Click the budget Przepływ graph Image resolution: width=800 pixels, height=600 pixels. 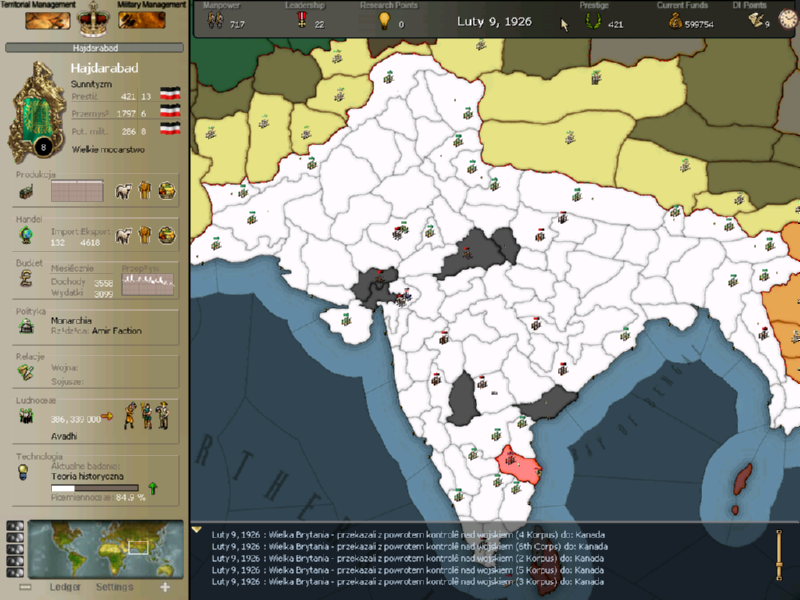(147, 284)
